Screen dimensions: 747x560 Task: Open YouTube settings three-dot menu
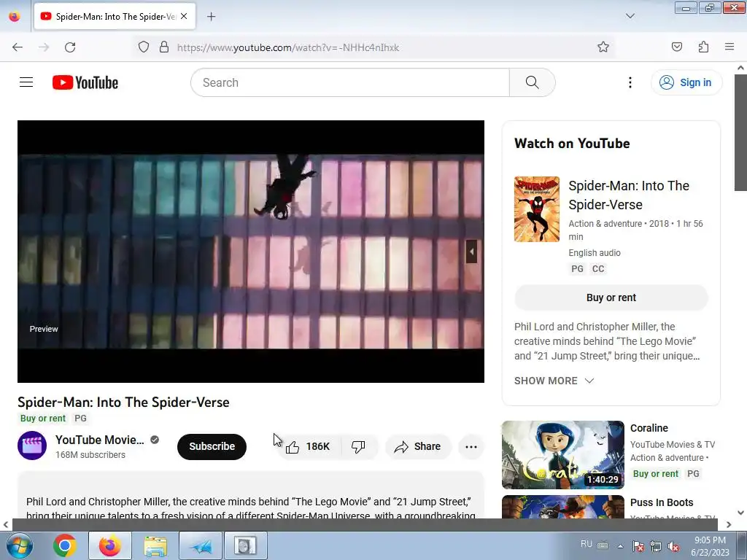coord(630,82)
